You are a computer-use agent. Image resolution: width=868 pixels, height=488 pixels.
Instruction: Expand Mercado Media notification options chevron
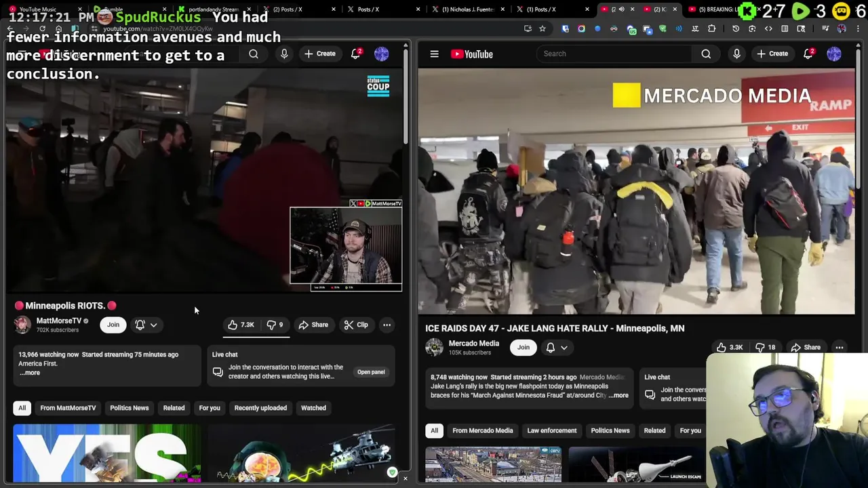(x=564, y=348)
